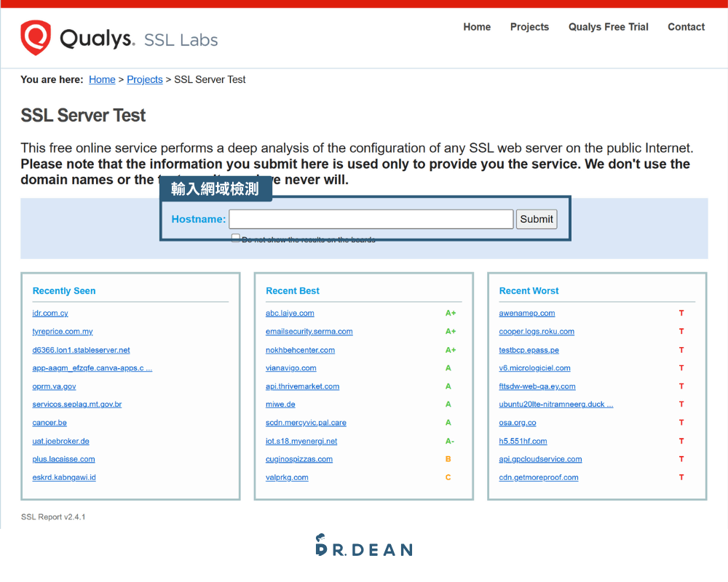Click the Home breadcrumb link
Screen dimensions: 728x582
coord(102,80)
